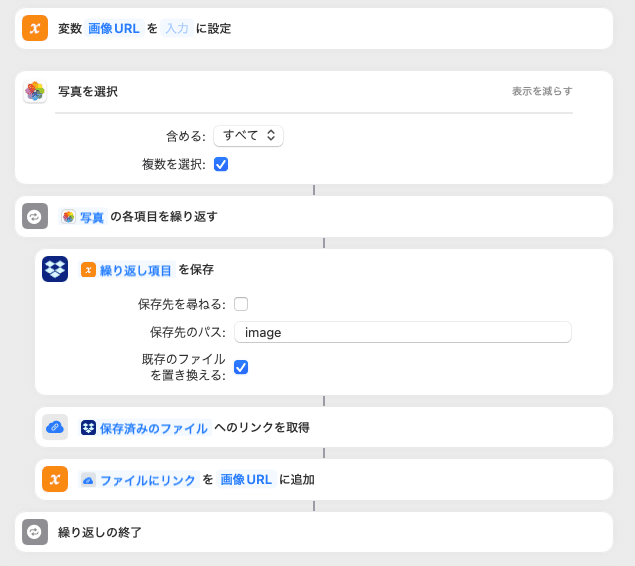Toggle the 複数を選択 checkbox
The height and width of the screenshot is (566, 635).
[221, 164]
